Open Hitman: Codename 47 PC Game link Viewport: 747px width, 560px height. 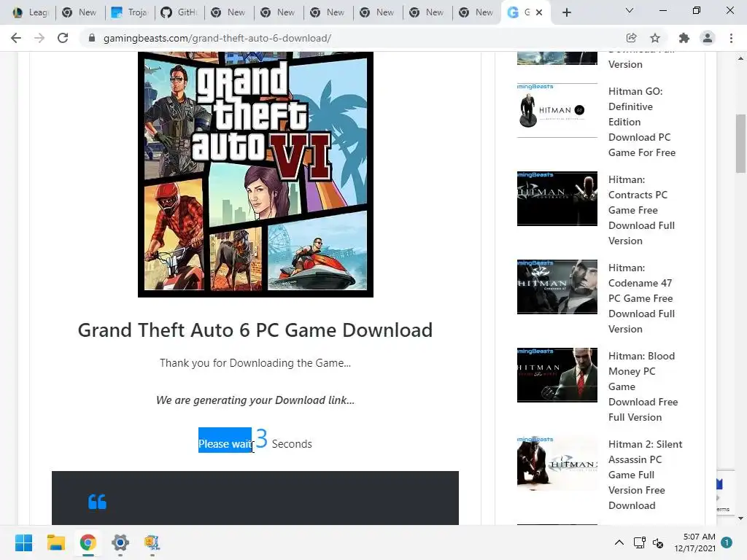coord(641,298)
